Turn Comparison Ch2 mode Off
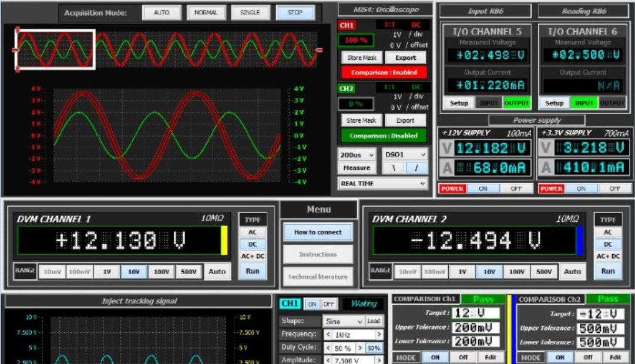Screen dimensions: 635x364 point(587,357)
